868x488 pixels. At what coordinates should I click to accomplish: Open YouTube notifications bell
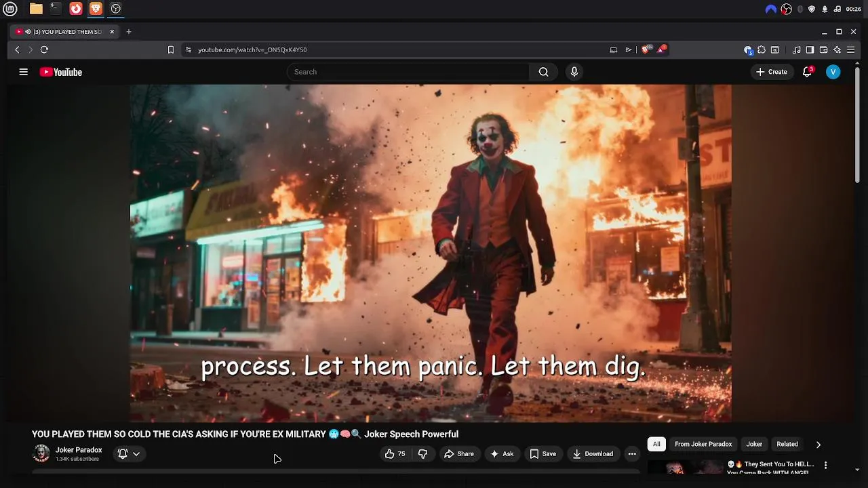807,72
